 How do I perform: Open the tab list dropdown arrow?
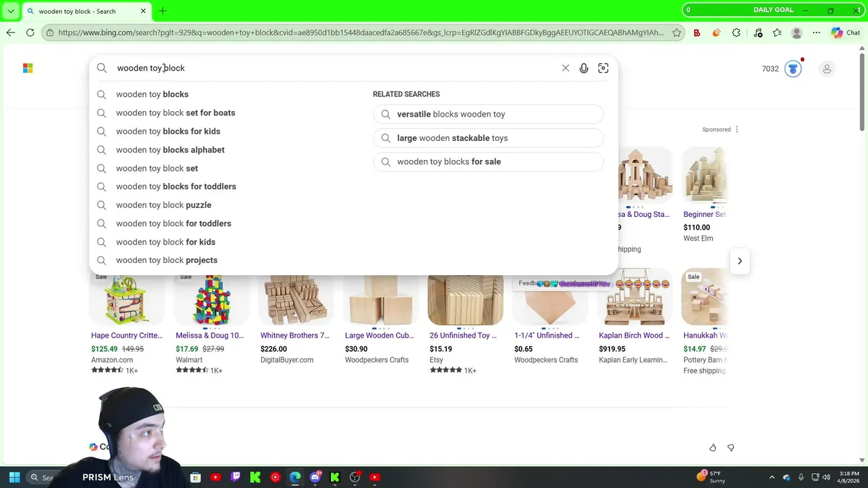[x=11, y=11]
